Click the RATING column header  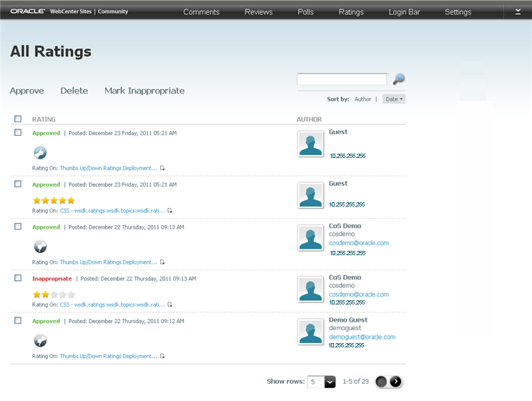tap(44, 119)
